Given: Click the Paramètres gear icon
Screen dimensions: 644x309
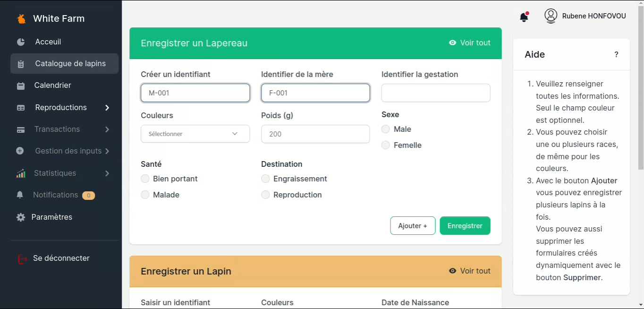Looking at the screenshot, I should point(21,217).
